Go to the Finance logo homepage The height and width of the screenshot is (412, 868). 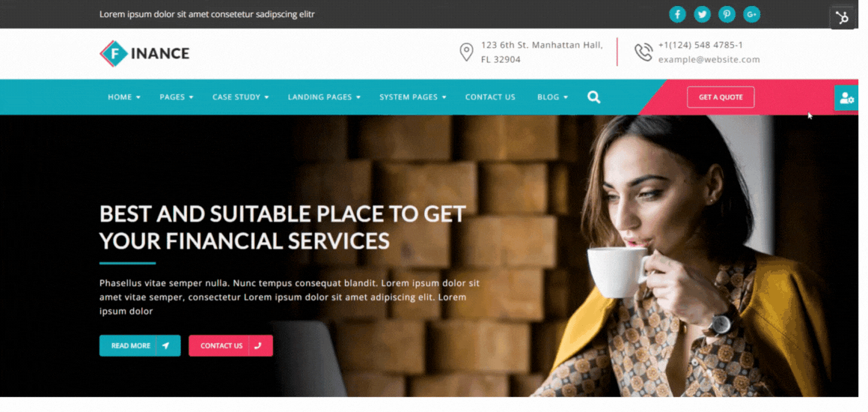pos(144,53)
